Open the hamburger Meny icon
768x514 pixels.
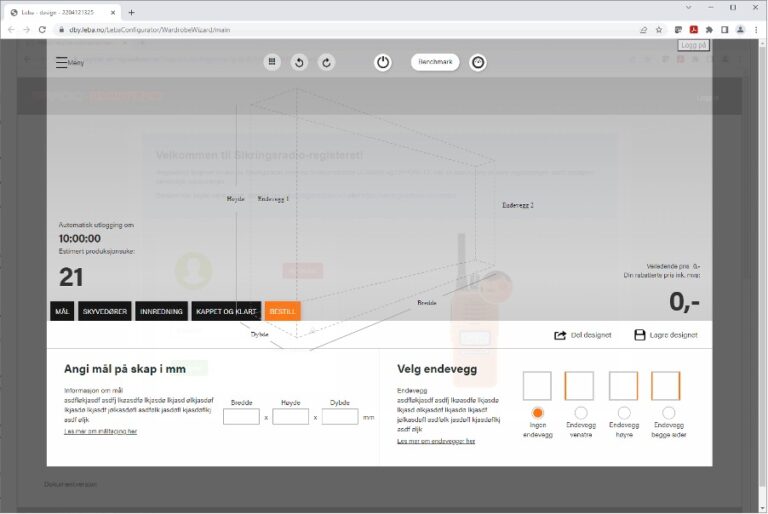(61, 62)
